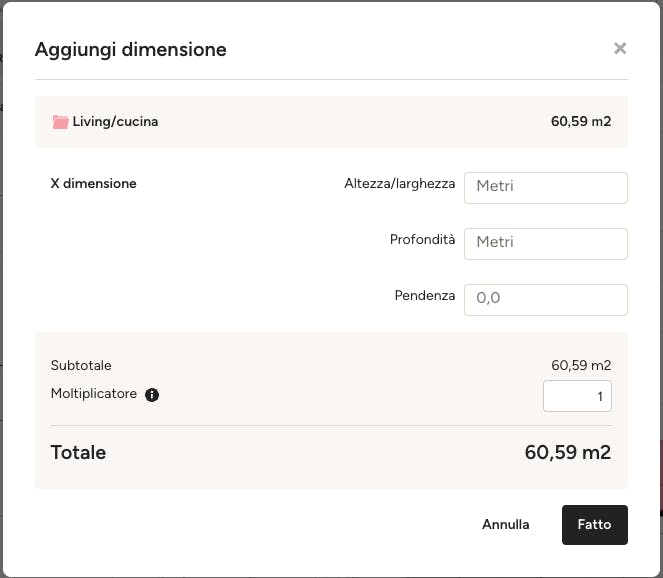663x578 pixels.
Task: Click the Moltiplicatore label text
Action: (x=94, y=394)
